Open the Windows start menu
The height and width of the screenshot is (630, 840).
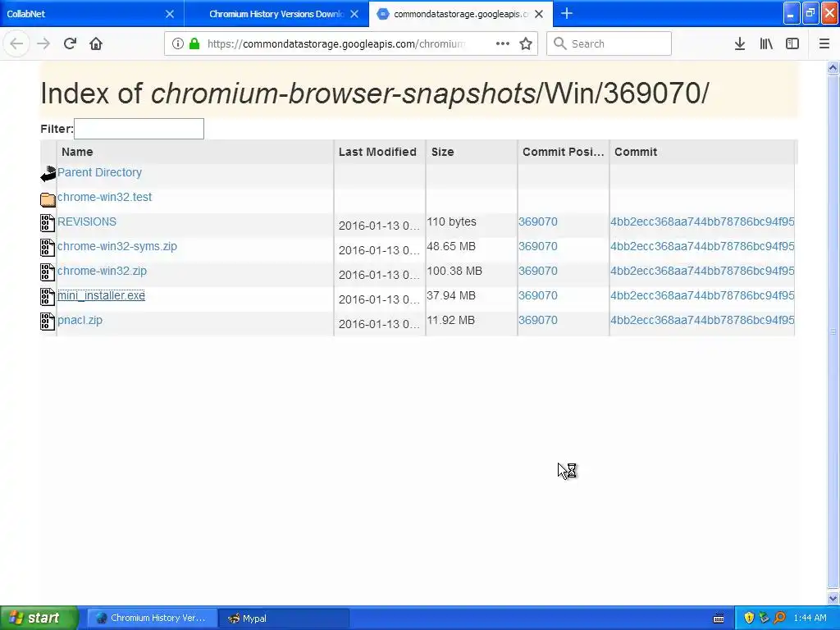click(39, 618)
